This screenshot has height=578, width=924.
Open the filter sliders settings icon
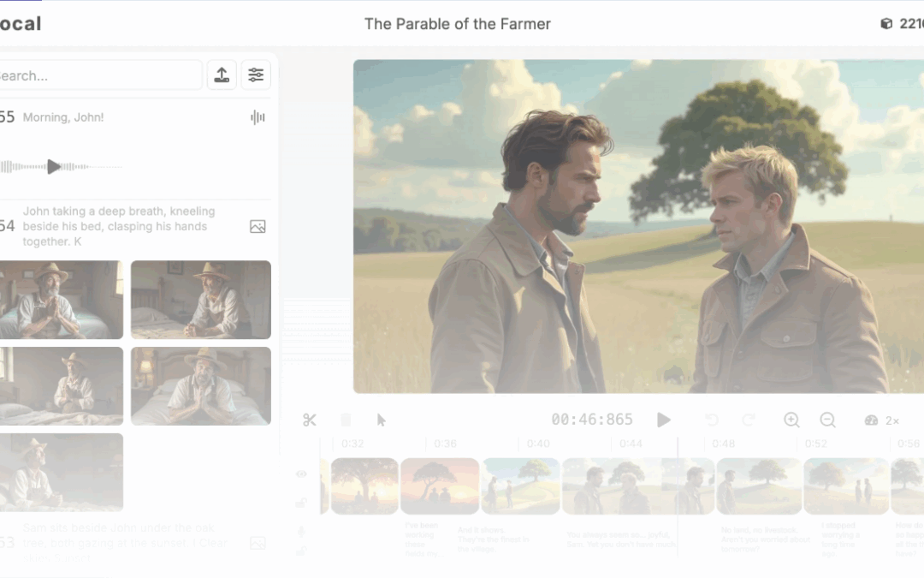click(256, 74)
